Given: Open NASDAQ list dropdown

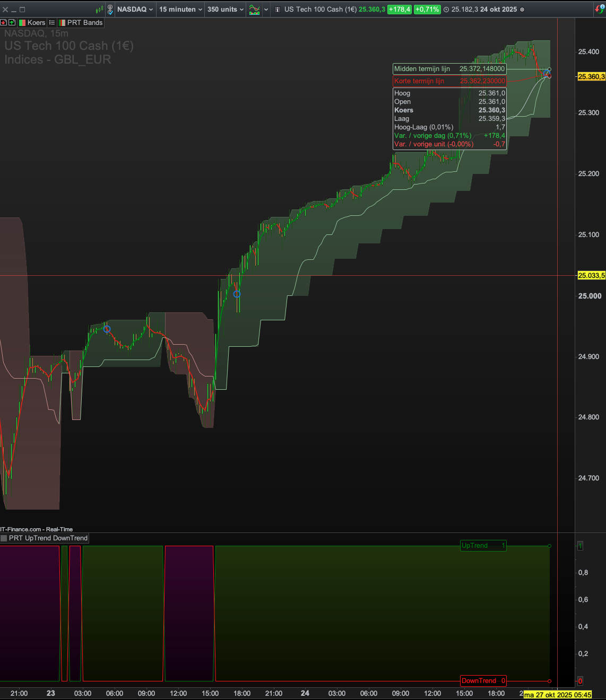Looking at the screenshot, I should [135, 10].
